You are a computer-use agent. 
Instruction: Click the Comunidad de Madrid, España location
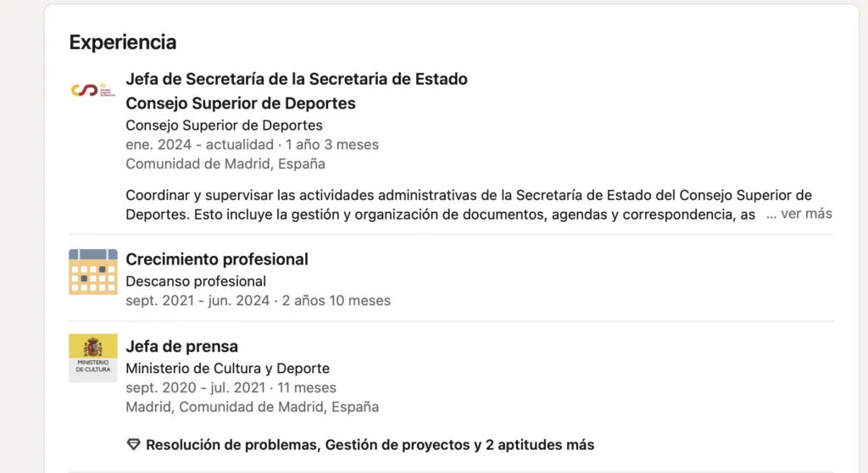point(225,164)
